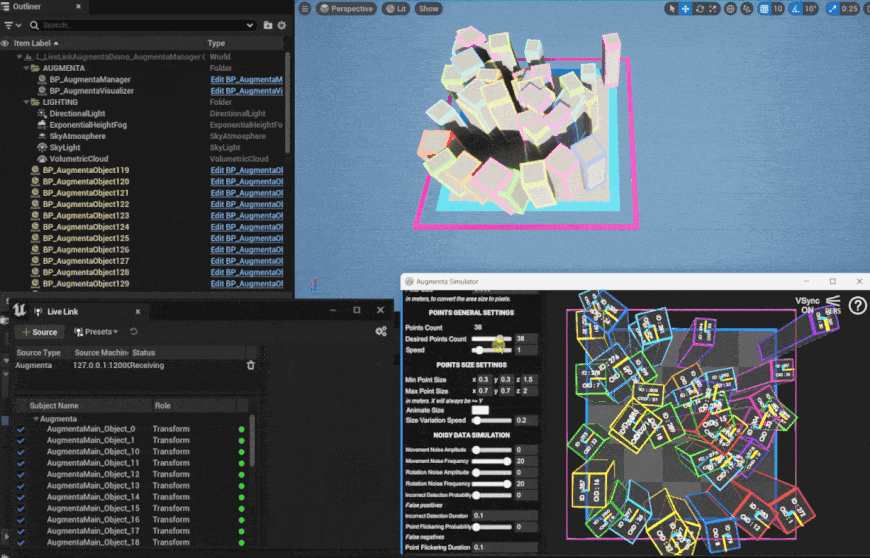Uncheck AugmentaMain_Object_0 subject checkbox
This screenshot has height=558, width=870.
pyautogui.click(x=21, y=429)
